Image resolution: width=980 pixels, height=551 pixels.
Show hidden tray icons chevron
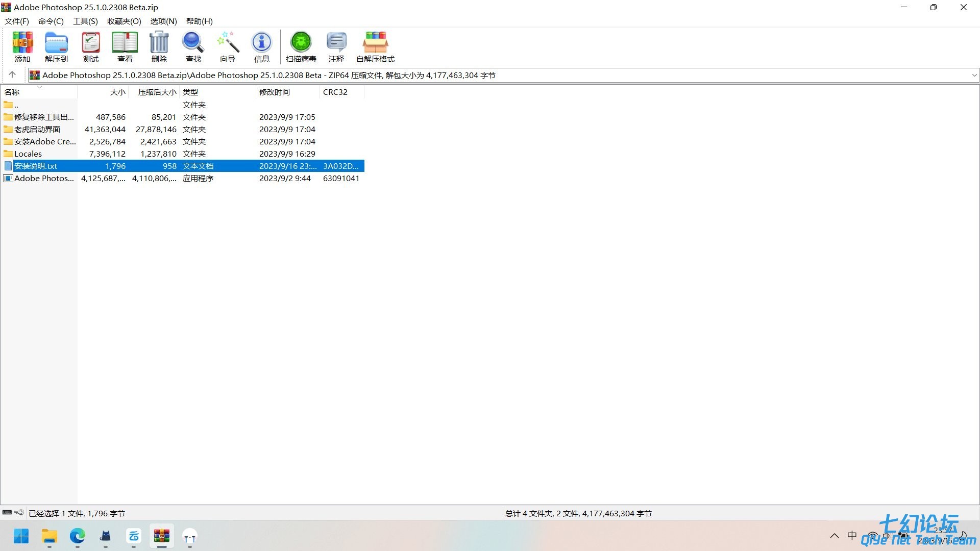pos(835,536)
